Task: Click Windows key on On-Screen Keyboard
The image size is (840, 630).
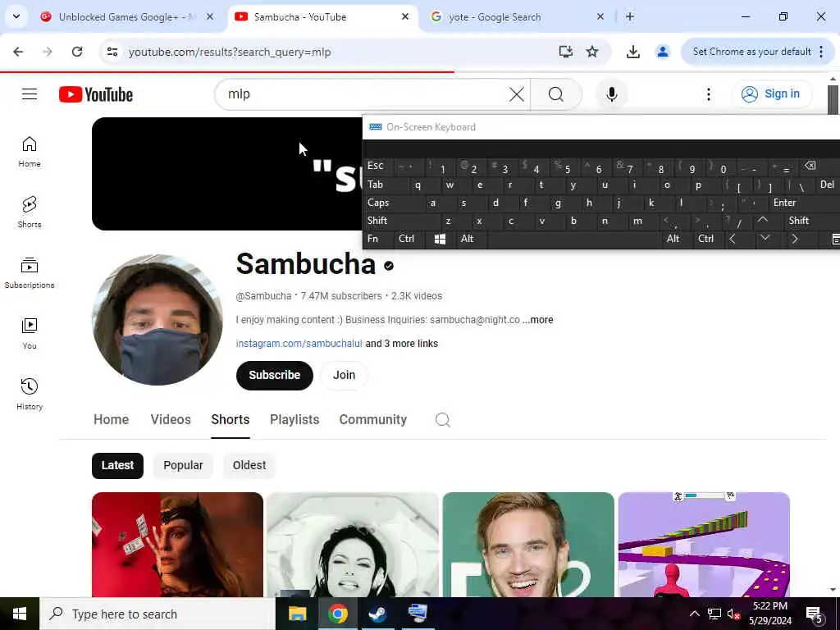Action: 440,239
